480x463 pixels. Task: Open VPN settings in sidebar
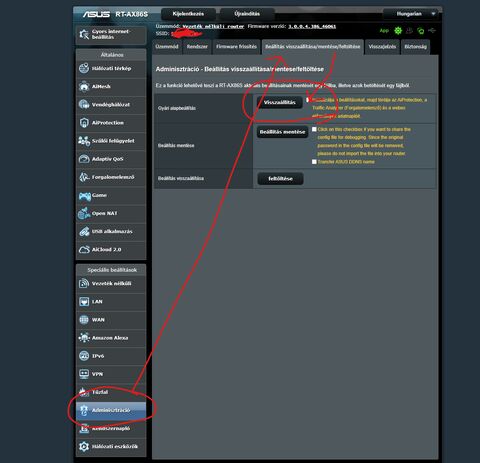click(111, 374)
